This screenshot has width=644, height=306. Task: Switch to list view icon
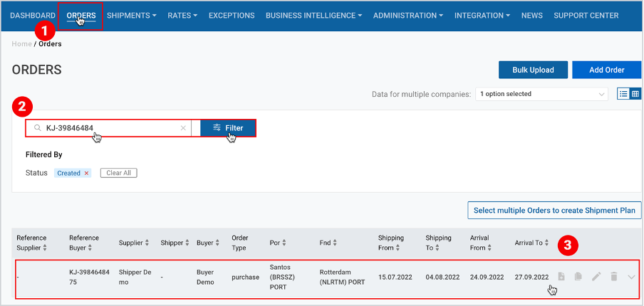[x=623, y=94]
